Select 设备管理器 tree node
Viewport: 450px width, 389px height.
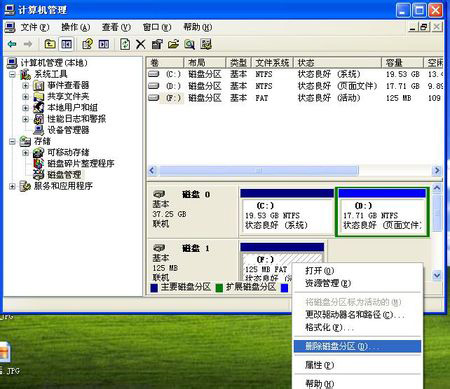pyautogui.click(x=68, y=130)
